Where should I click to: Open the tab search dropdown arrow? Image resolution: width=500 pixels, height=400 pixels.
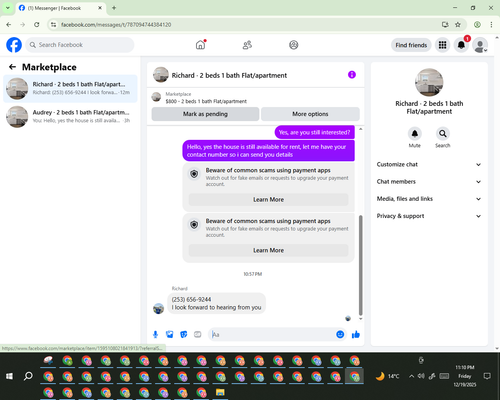pos(8,8)
